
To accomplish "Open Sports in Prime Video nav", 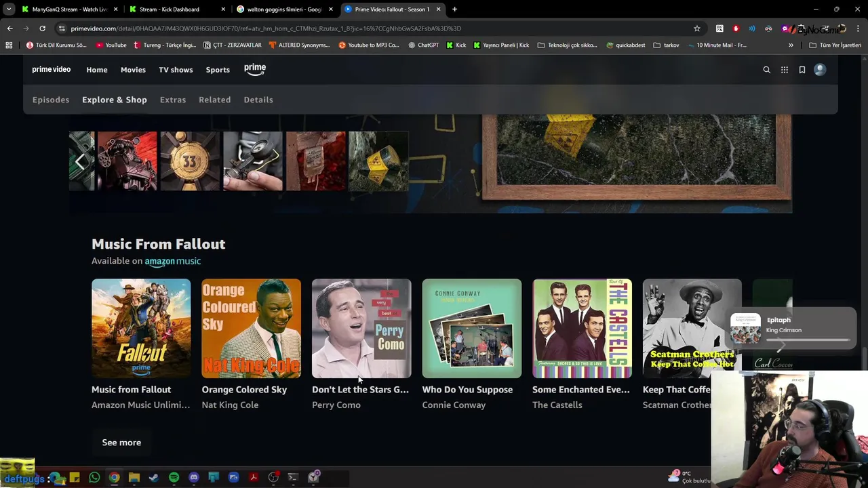I will pyautogui.click(x=218, y=70).
